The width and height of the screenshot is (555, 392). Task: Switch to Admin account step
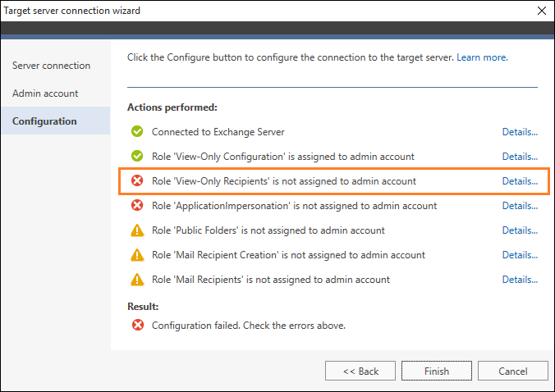pos(45,93)
